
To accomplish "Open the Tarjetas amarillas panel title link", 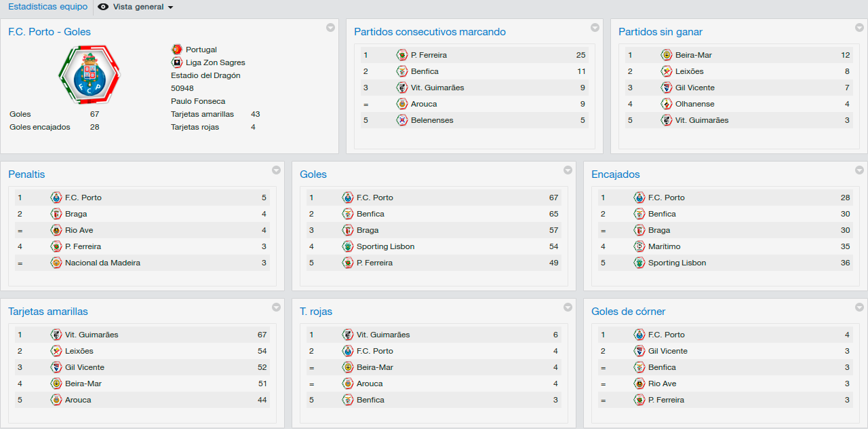I will click(x=48, y=312).
